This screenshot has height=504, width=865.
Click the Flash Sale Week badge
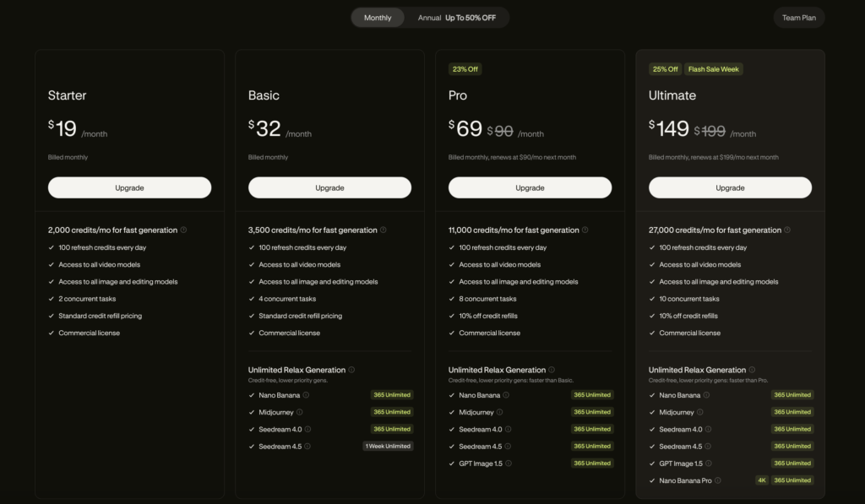pos(713,69)
